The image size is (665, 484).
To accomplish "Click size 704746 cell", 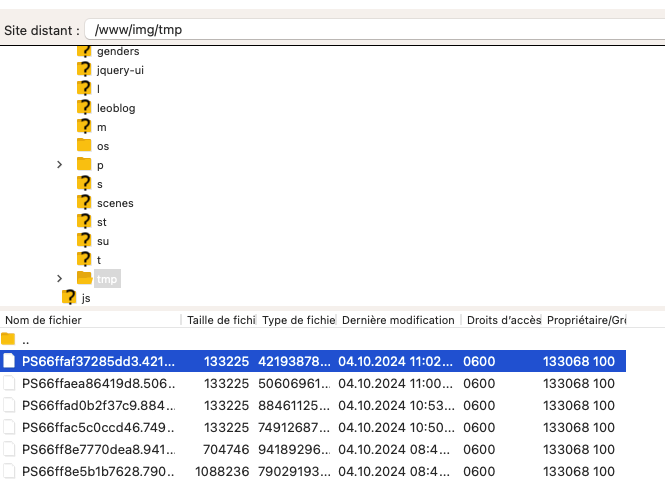I will pyautogui.click(x=226, y=450).
